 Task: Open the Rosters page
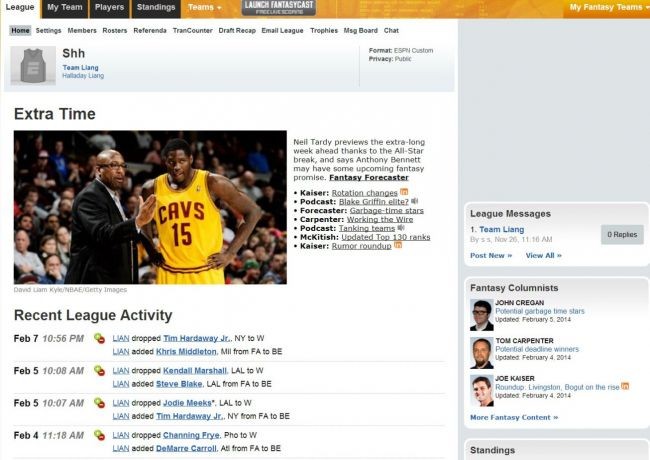(x=115, y=30)
